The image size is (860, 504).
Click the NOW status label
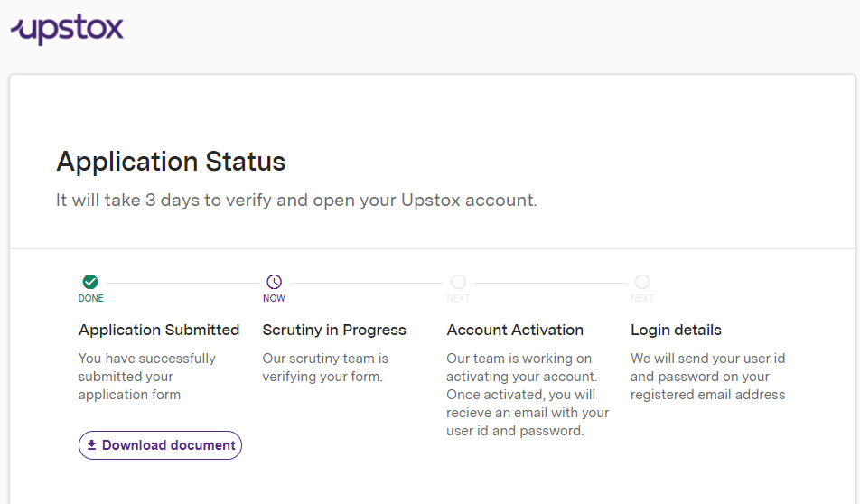274,298
